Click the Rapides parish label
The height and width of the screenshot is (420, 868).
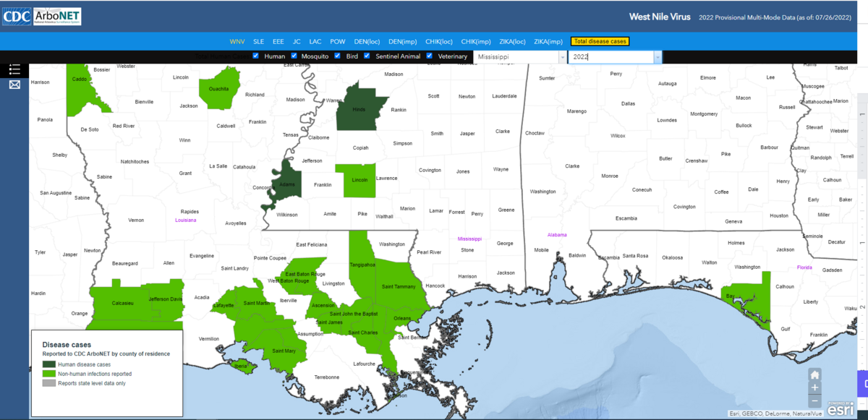click(x=190, y=212)
